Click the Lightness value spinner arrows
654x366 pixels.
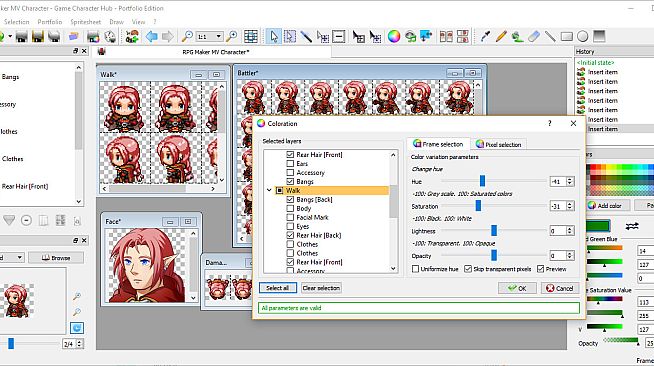click(x=570, y=231)
